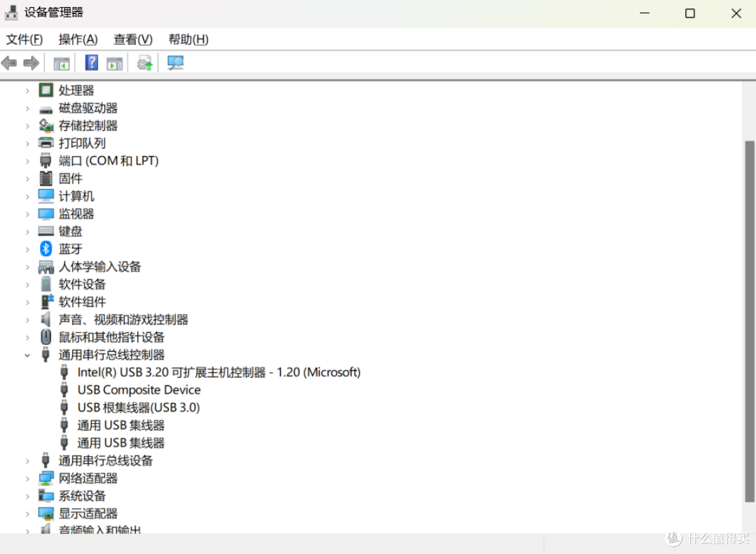Expand the 蓝牙 node

(x=27, y=249)
